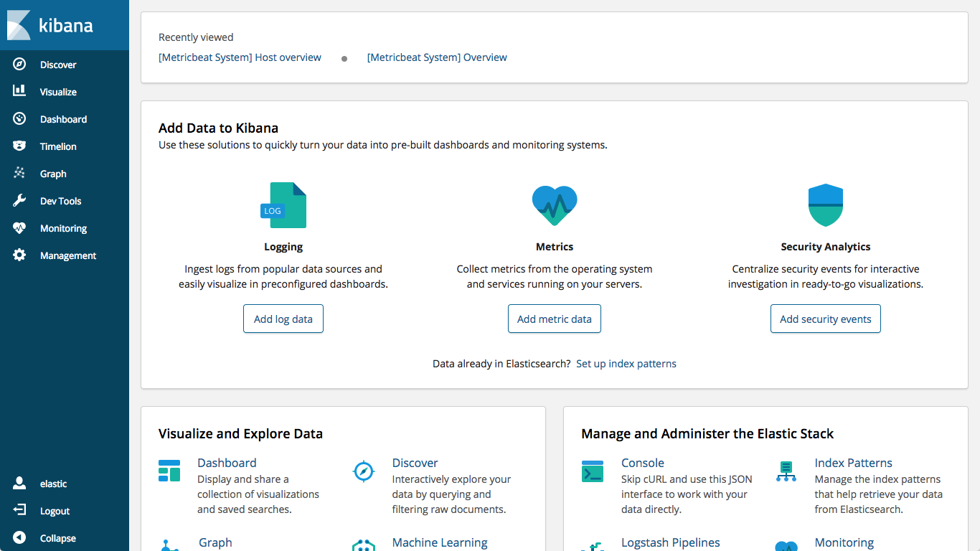Open recently viewed Metricbeat System Host overview
Image resolution: width=980 pixels, height=551 pixels.
pos(240,57)
